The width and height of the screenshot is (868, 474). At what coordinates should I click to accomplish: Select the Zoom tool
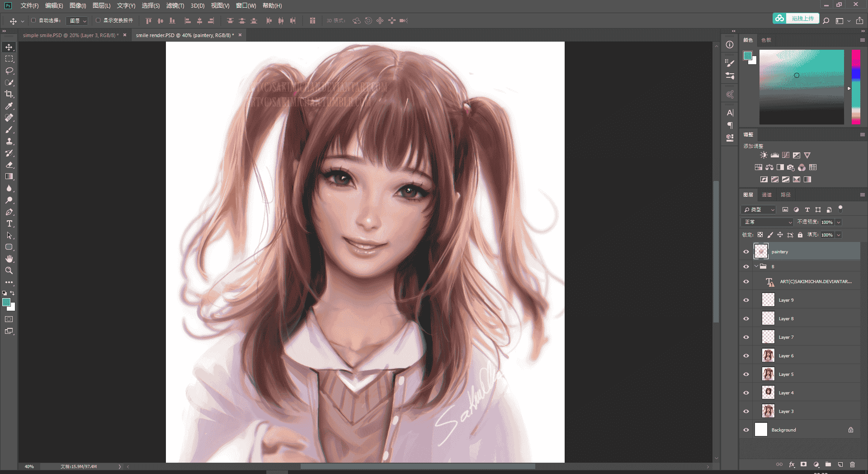point(9,270)
